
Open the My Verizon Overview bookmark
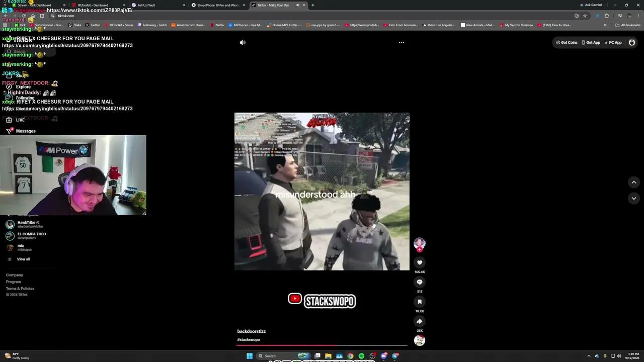click(x=517, y=25)
